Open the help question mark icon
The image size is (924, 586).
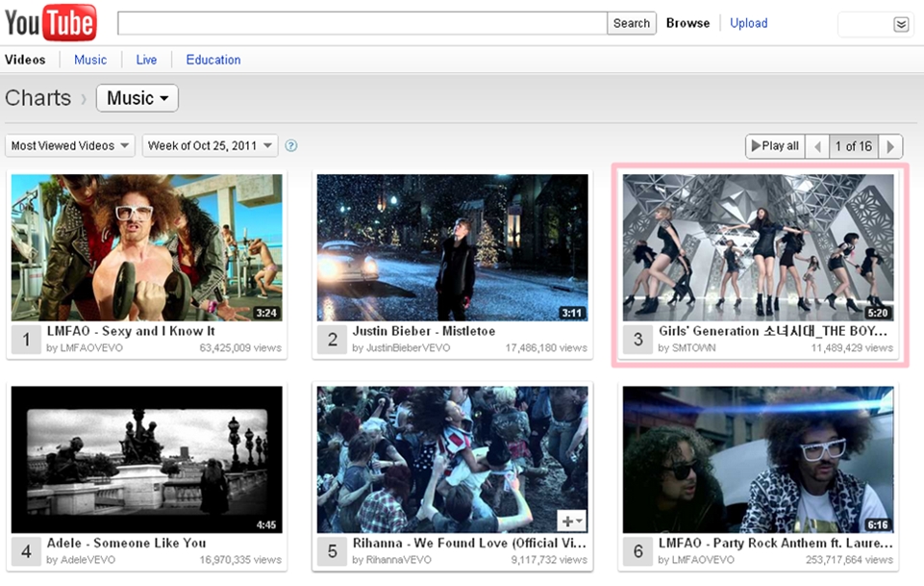coord(291,145)
